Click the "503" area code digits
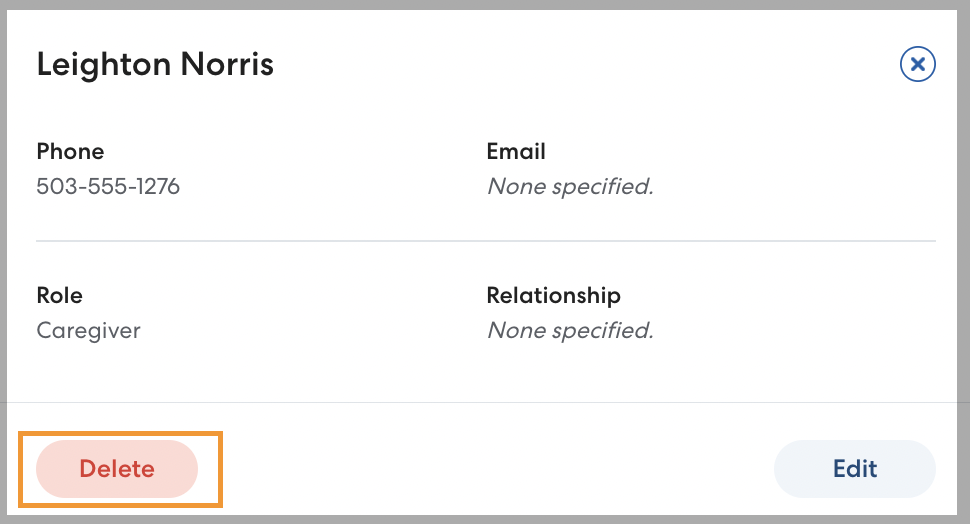This screenshot has width=970, height=524. pos(55,186)
